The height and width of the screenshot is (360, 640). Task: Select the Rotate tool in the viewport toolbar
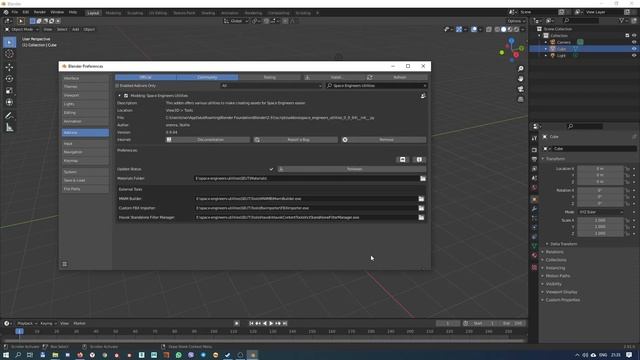point(9,79)
